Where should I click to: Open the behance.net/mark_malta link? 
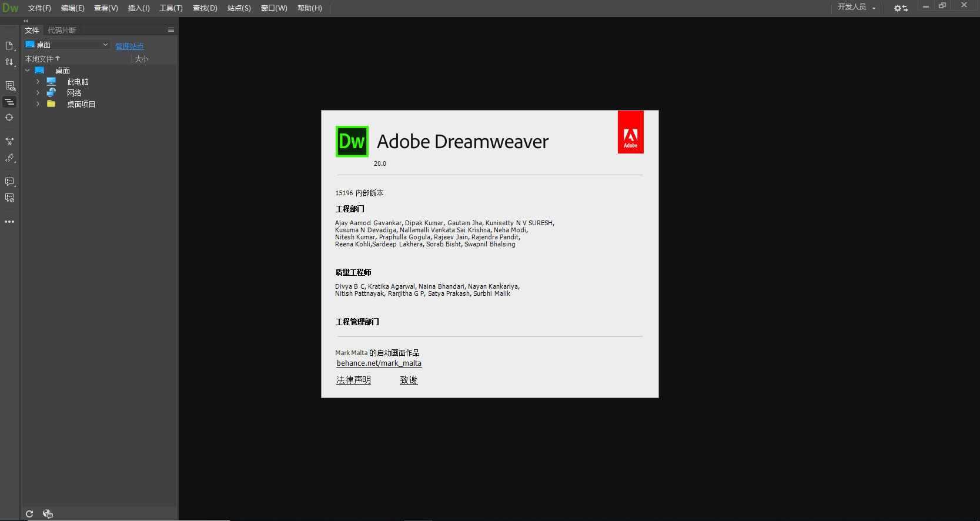click(x=379, y=363)
